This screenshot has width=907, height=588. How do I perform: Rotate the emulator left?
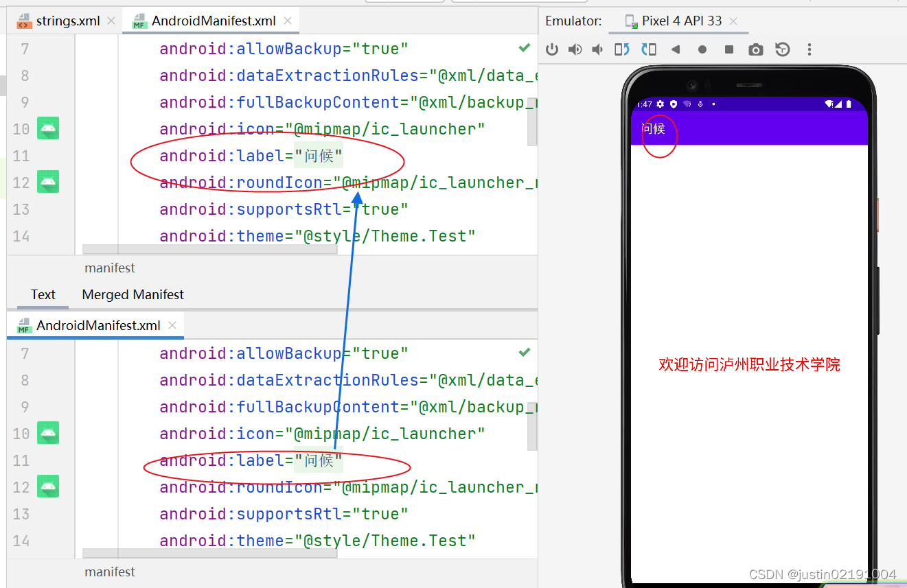(622, 49)
